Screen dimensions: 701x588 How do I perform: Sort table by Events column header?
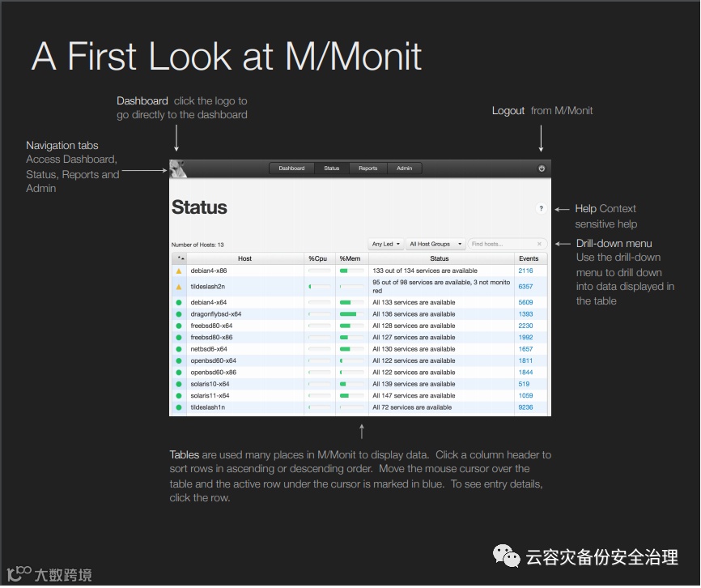pyautogui.click(x=530, y=258)
